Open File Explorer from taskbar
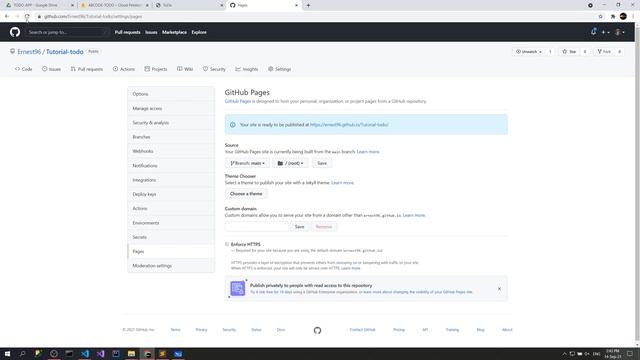 pos(131,354)
